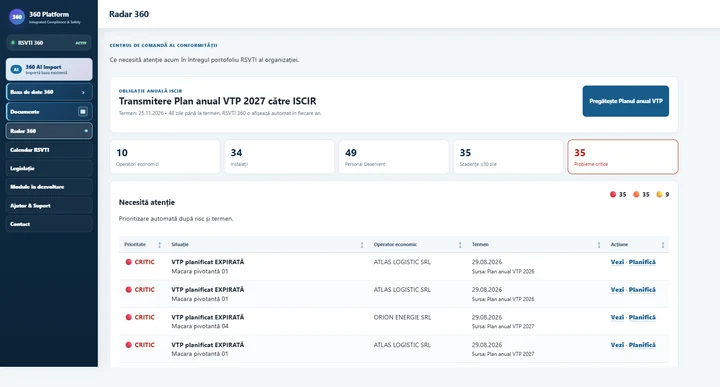
Task: Click Termen: 25.11.2026 deadline text
Action: 141,113
